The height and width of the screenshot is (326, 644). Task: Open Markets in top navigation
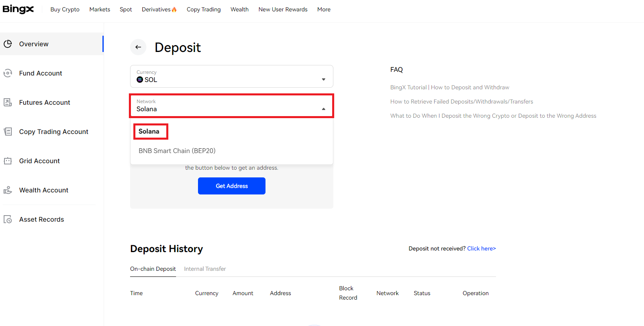[x=100, y=9]
